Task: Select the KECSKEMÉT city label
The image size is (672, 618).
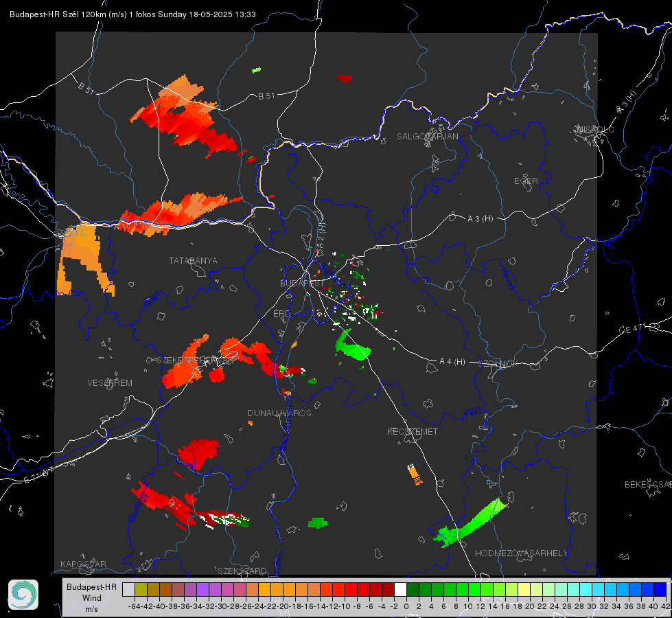Action: 413,431
